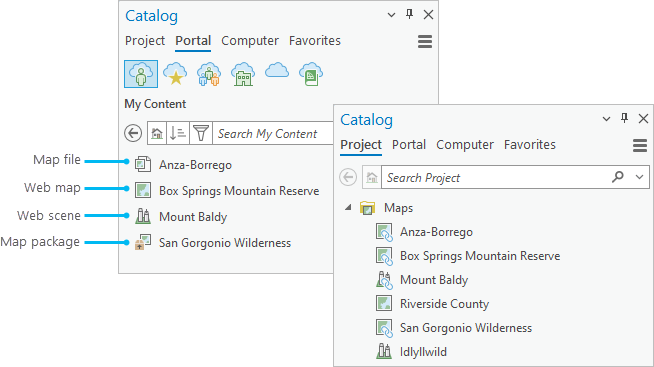Pin the back Catalog pane with Auto Hide
Screen dimensions: 654x367
coord(410,15)
